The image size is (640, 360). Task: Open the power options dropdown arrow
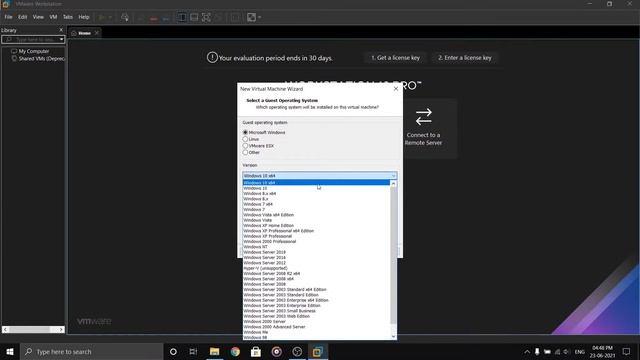coord(110,17)
